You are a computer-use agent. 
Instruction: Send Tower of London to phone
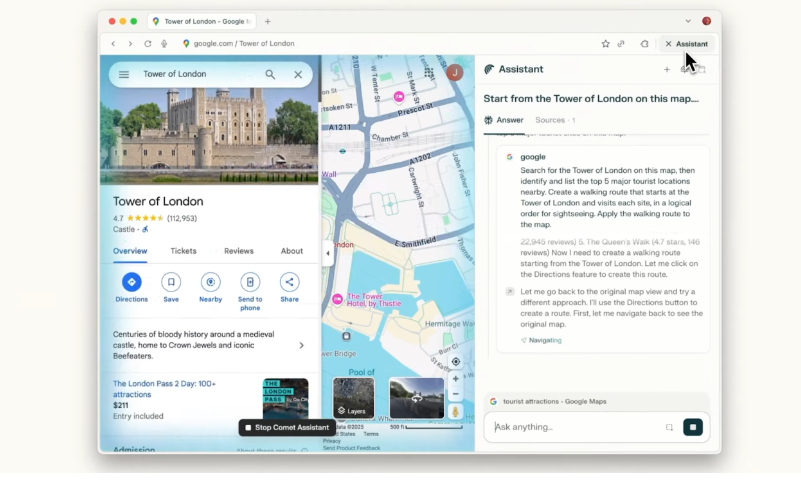250,292
